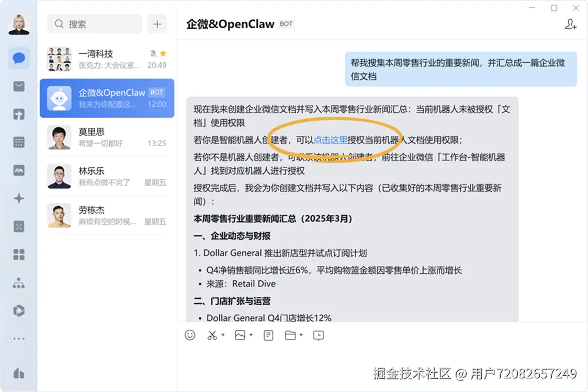Click the BOT tag in the chat header
The height and width of the screenshot is (392, 588).
286,24
